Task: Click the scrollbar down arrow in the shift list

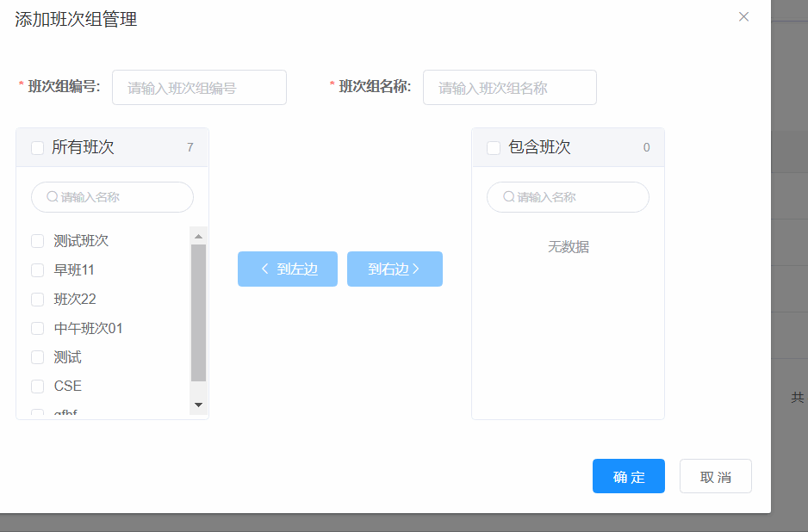Action: (198, 404)
